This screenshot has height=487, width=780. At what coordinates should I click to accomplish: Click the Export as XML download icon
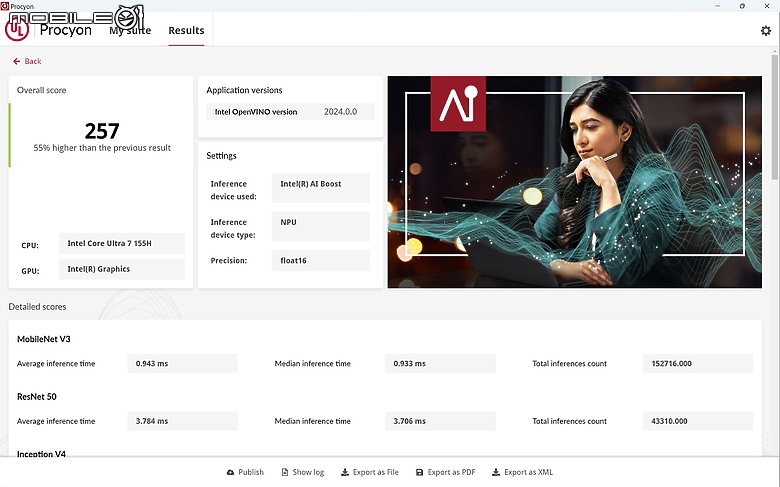click(496, 472)
